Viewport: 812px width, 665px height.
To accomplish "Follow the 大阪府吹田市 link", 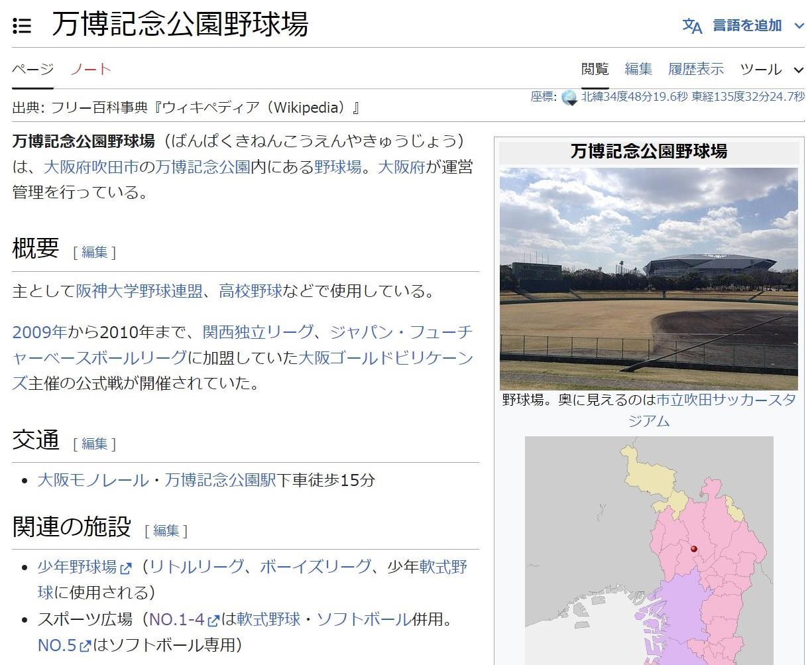I will 91,166.
